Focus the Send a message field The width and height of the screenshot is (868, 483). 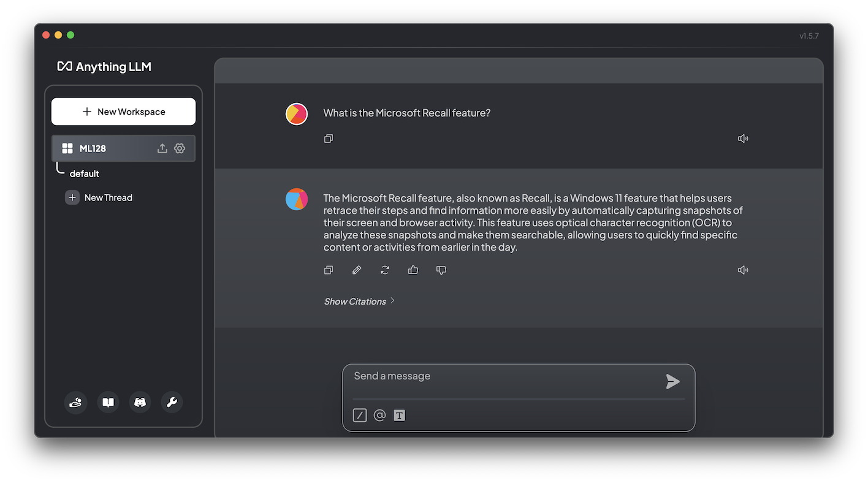point(506,376)
